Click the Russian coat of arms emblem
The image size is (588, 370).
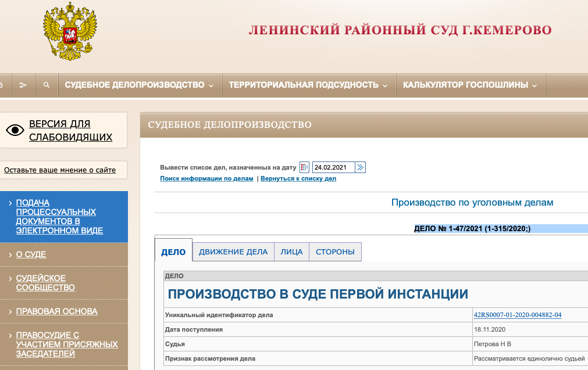[x=70, y=32]
